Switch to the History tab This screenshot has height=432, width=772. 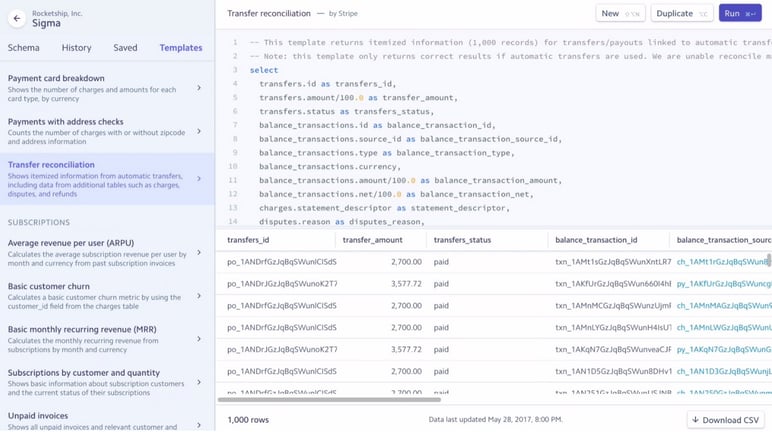tap(76, 48)
